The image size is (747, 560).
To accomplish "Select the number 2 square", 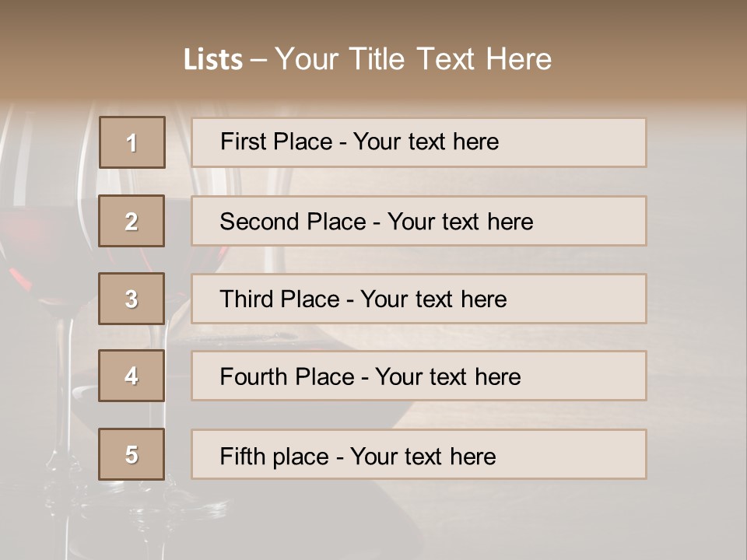I will pyautogui.click(x=132, y=221).
